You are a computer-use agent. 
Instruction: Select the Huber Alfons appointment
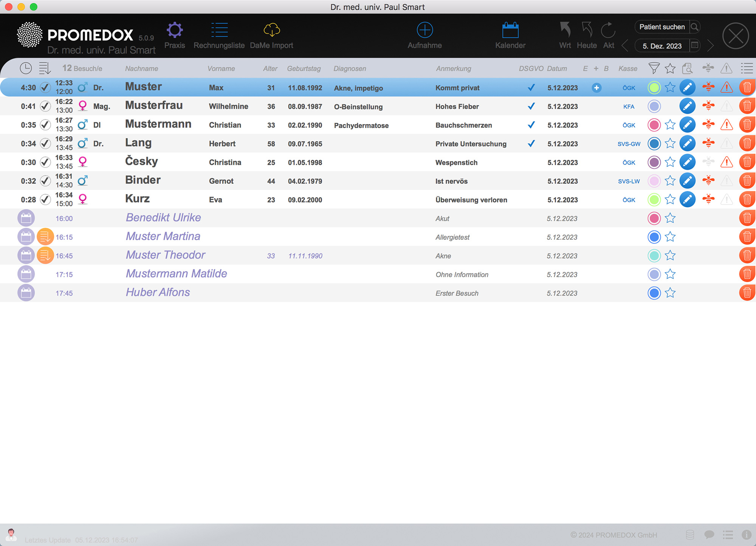point(378,293)
